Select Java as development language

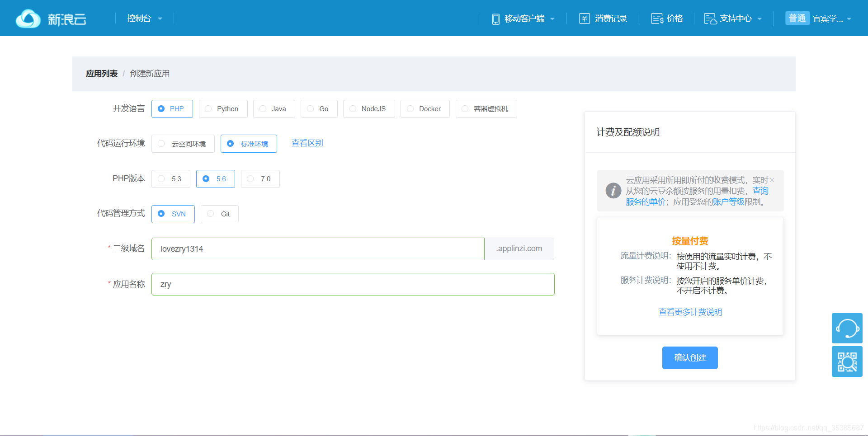point(274,109)
